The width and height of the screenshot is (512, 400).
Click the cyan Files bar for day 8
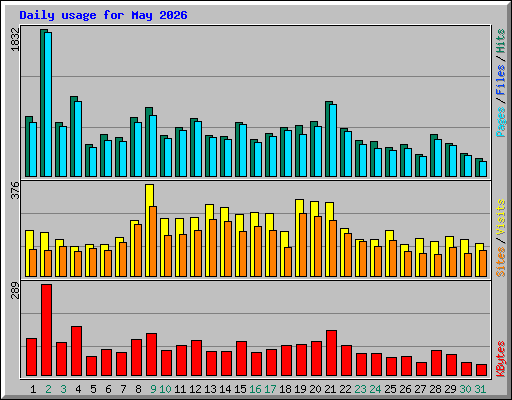[x=138, y=149]
